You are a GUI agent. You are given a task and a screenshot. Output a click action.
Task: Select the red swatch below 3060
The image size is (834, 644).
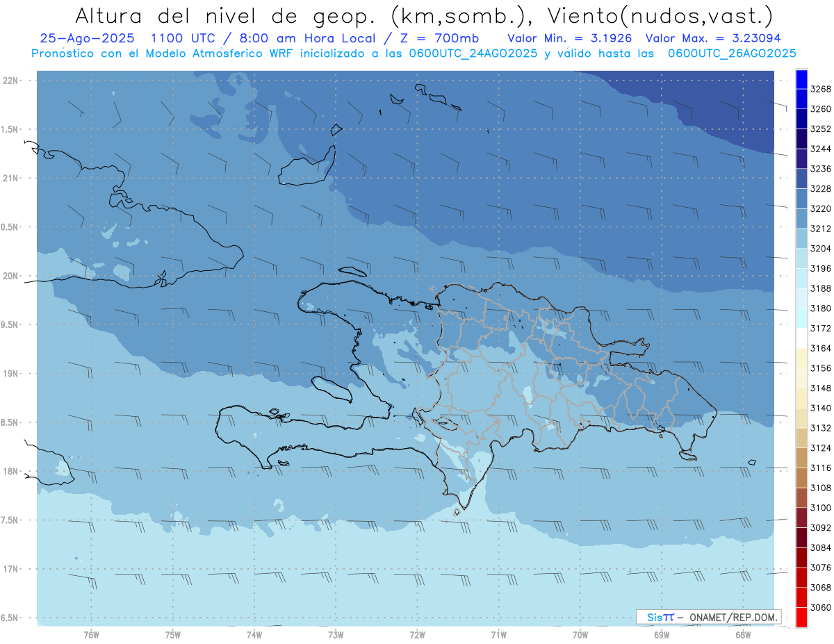coord(801,617)
